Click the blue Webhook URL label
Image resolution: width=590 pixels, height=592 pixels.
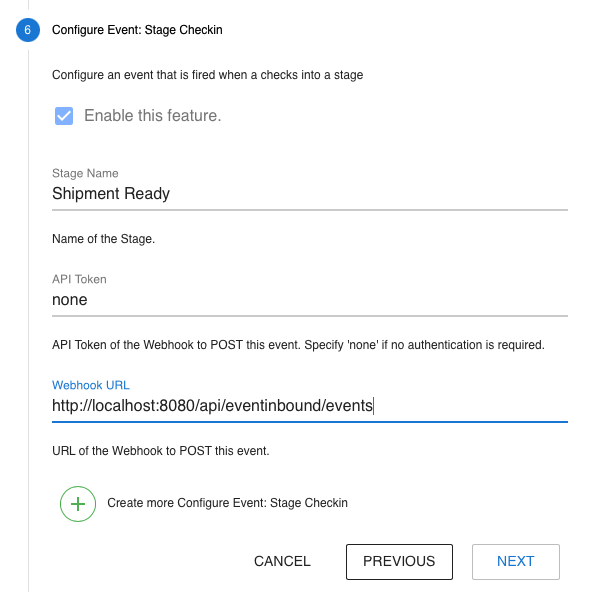point(91,385)
